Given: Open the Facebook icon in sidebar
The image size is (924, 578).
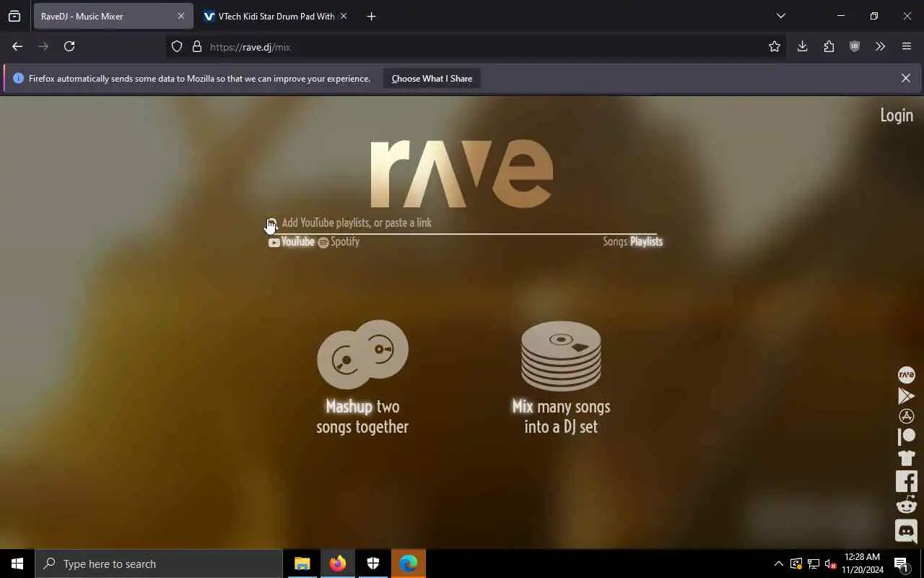Looking at the screenshot, I should tap(906, 481).
